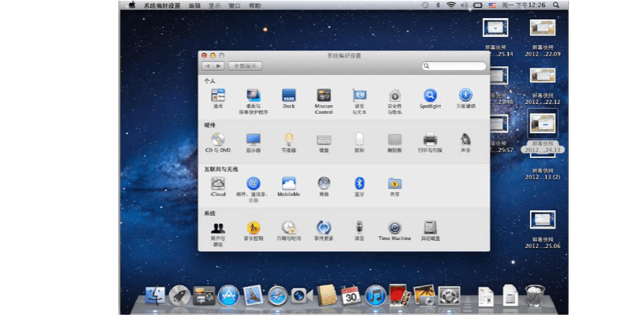
Task: Open the iCloud preference pane
Action: pyautogui.click(x=218, y=183)
